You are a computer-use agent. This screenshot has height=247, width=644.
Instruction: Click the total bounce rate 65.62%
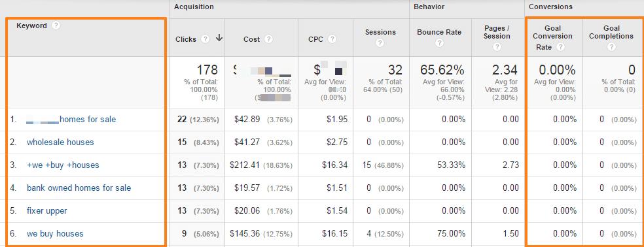pyautogui.click(x=442, y=70)
